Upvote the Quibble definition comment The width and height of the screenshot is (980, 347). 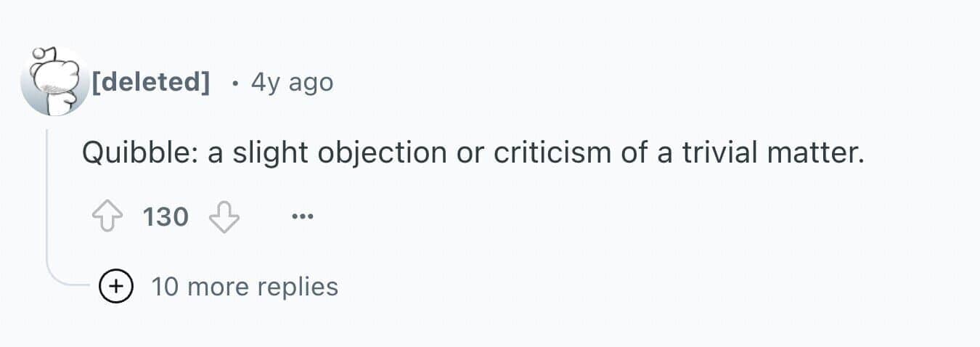pos(107,216)
